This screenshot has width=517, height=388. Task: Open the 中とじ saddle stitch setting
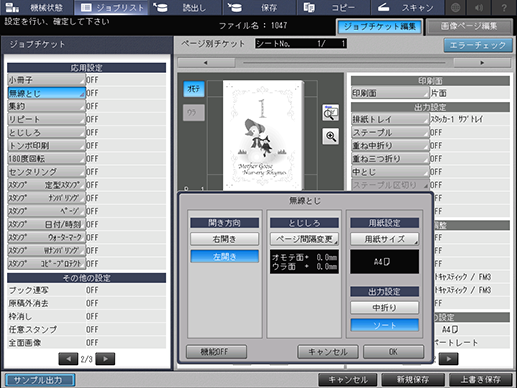coord(390,172)
